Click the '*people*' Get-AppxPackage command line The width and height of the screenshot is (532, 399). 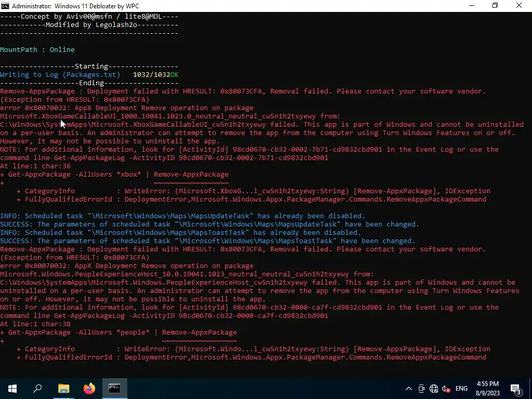coord(118,332)
